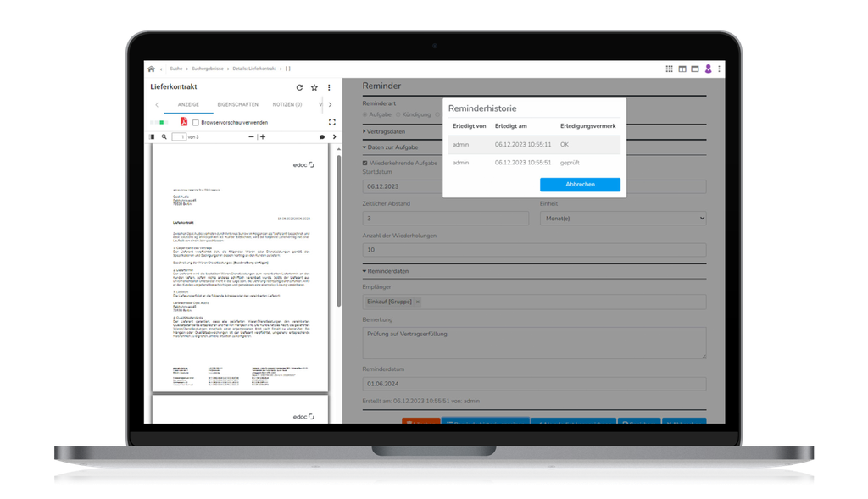Select the Kündigung radio option
The height and width of the screenshot is (499, 868).
398,114
